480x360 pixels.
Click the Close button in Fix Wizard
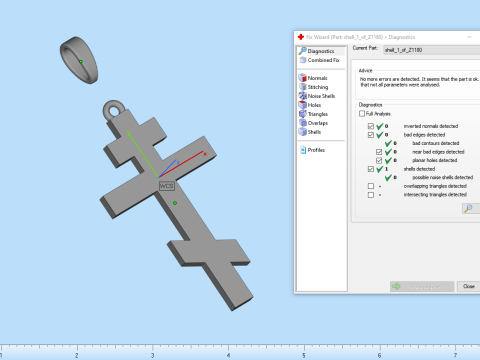[x=469, y=286]
